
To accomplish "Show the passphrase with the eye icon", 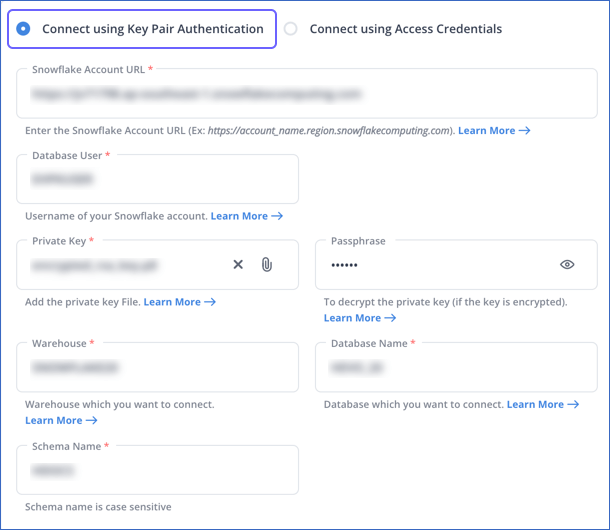I will (x=567, y=265).
